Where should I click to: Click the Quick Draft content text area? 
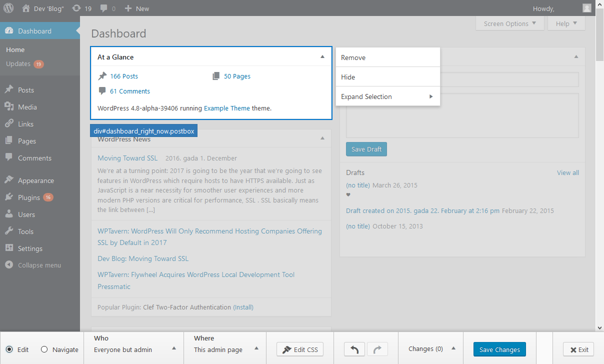462,115
